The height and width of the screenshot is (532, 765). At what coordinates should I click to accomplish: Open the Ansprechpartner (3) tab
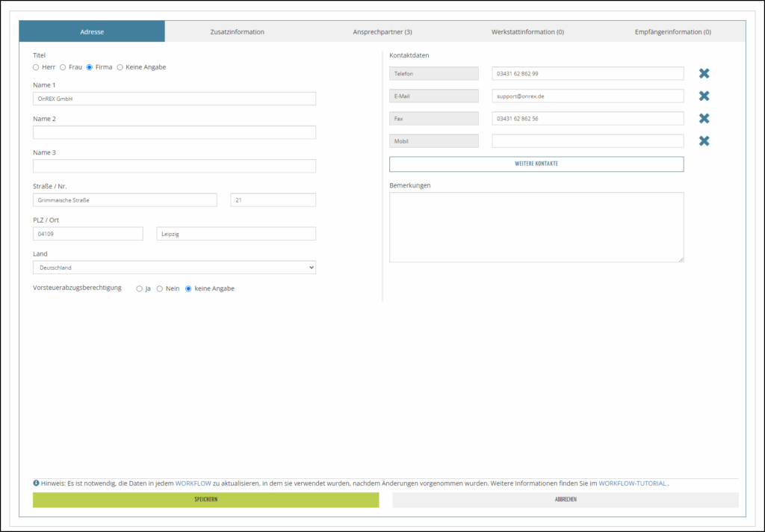click(382, 31)
